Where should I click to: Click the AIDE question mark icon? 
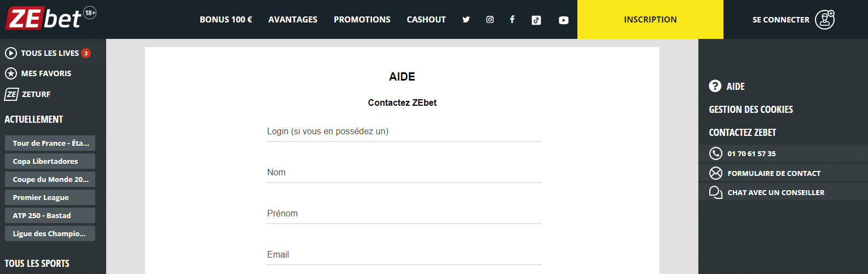[715, 86]
